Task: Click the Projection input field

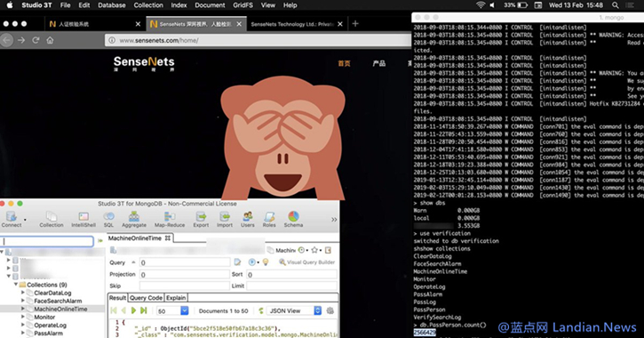Action: point(185,274)
